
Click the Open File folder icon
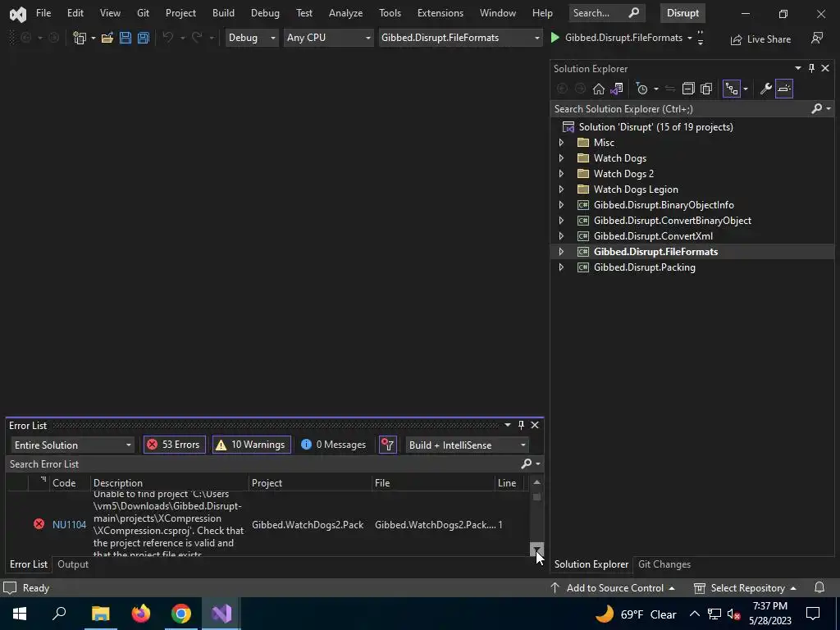tap(107, 38)
